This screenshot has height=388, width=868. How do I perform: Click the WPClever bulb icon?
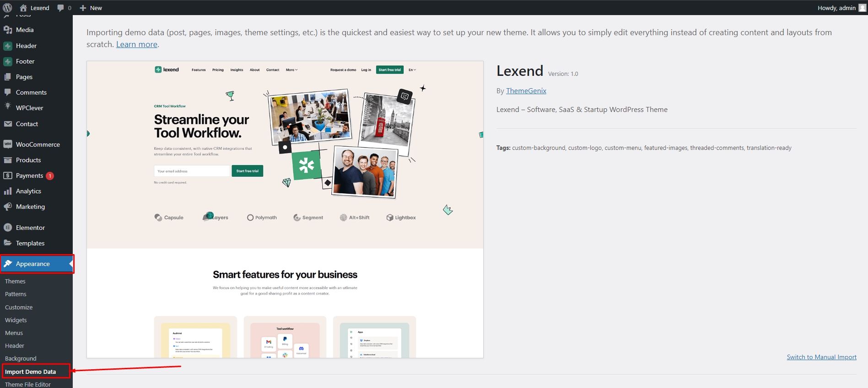8,107
